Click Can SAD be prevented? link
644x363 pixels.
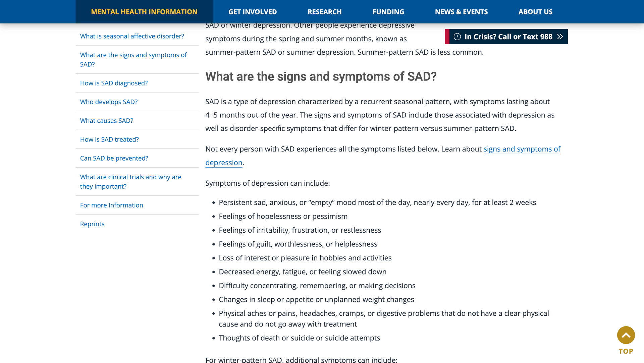point(114,158)
